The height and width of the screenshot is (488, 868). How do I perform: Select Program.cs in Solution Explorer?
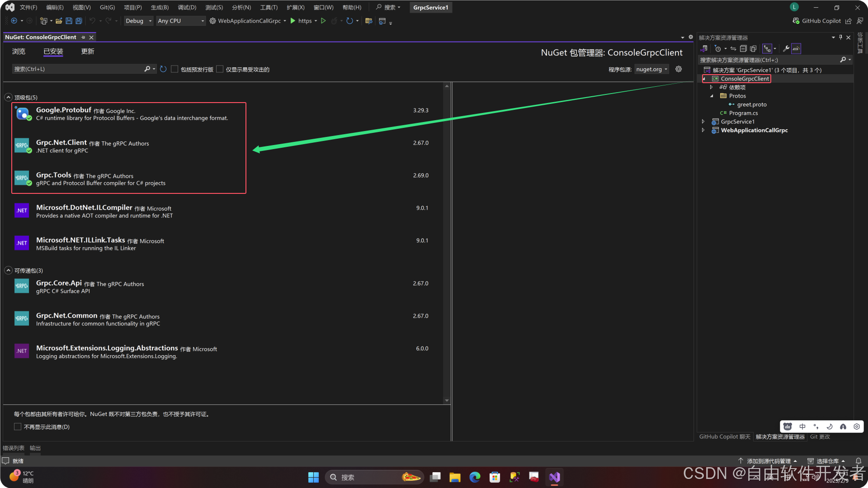[x=743, y=113]
